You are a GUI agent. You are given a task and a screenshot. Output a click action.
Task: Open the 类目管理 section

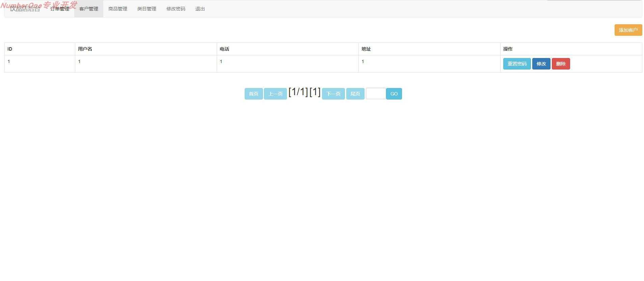click(x=147, y=9)
